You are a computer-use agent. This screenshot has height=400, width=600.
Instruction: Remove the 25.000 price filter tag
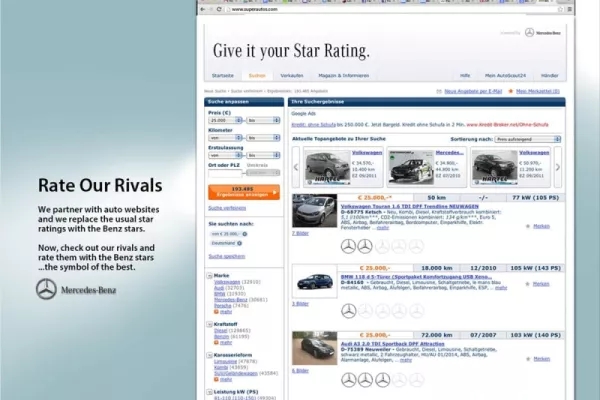click(245, 234)
